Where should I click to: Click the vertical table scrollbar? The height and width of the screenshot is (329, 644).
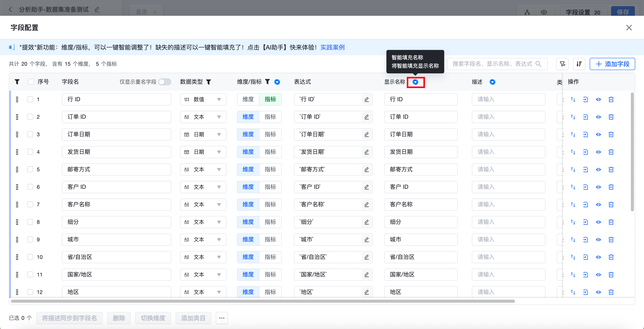pos(632,152)
